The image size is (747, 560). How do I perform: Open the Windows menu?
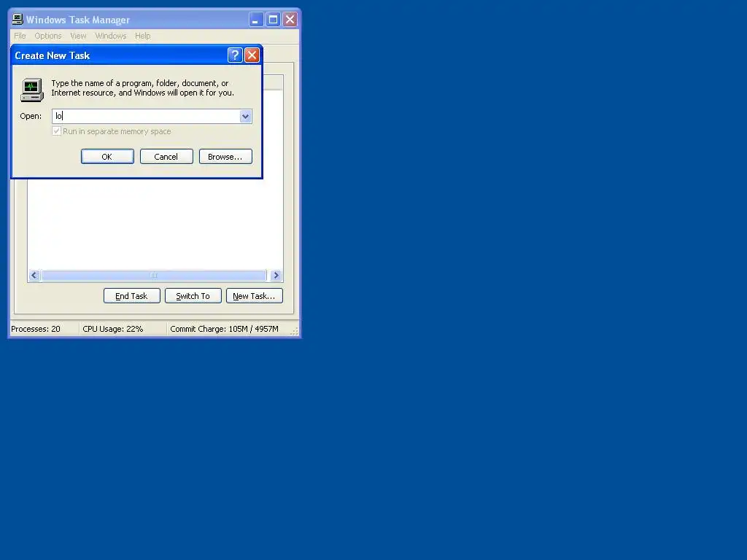click(x=111, y=36)
